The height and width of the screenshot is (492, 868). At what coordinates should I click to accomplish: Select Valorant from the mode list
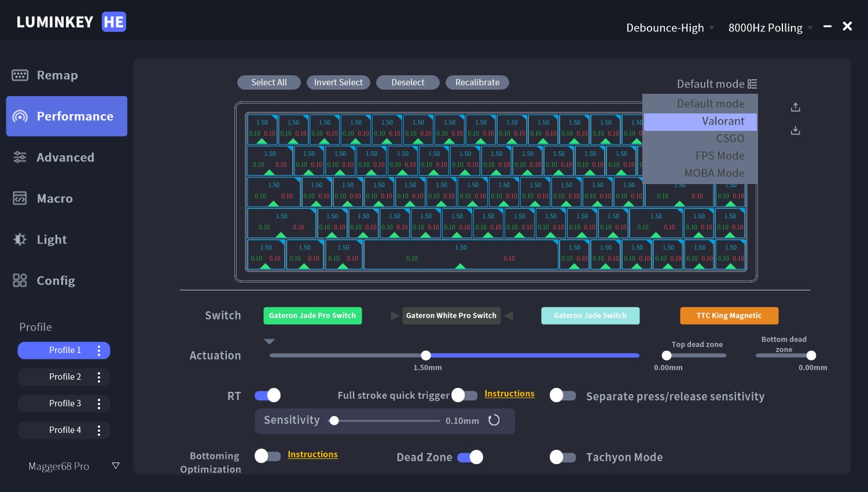(700, 121)
